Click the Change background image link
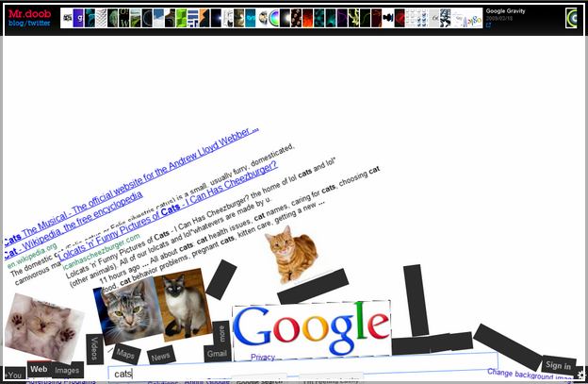 click(x=530, y=375)
